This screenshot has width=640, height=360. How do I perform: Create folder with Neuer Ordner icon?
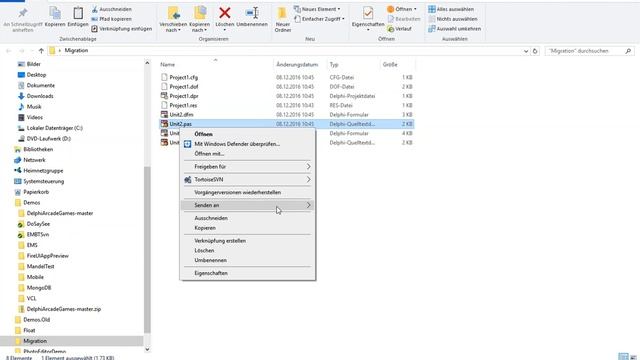tap(282, 13)
